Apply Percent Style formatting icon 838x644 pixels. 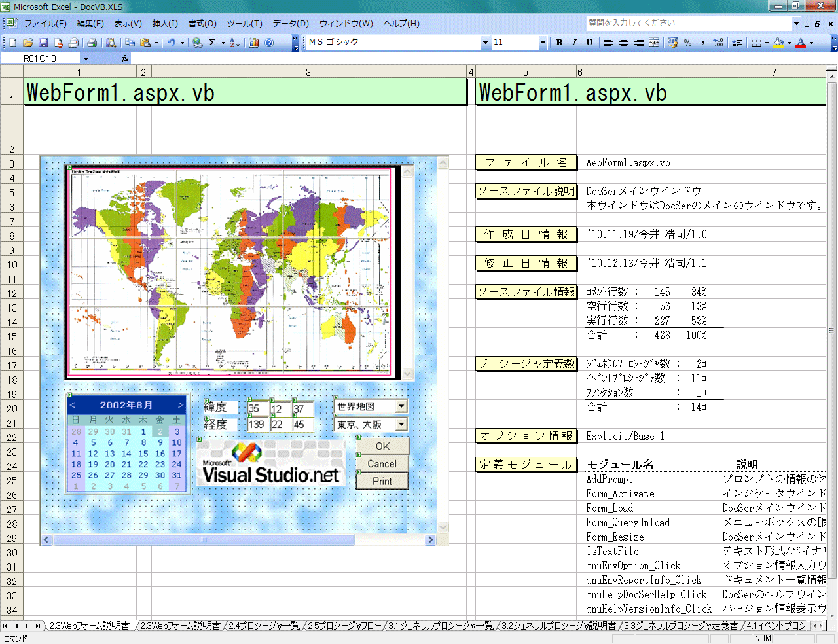[x=687, y=43]
